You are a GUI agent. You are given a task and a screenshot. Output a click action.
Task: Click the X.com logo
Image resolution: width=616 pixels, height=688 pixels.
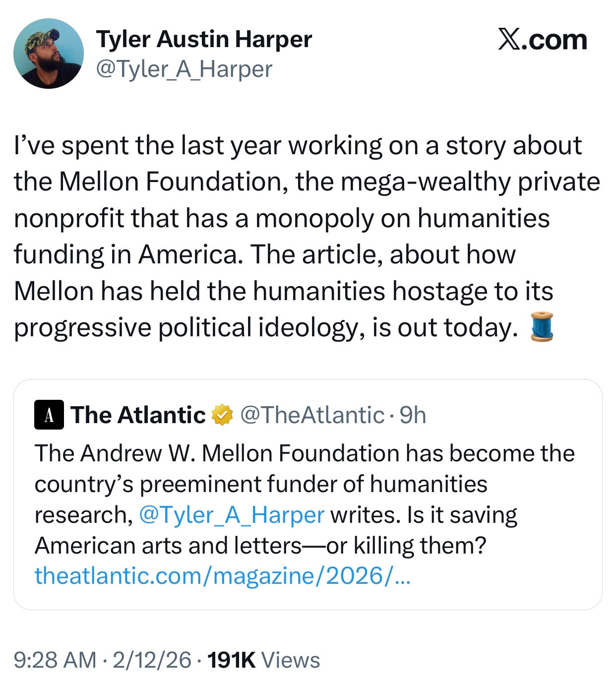point(543,40)
